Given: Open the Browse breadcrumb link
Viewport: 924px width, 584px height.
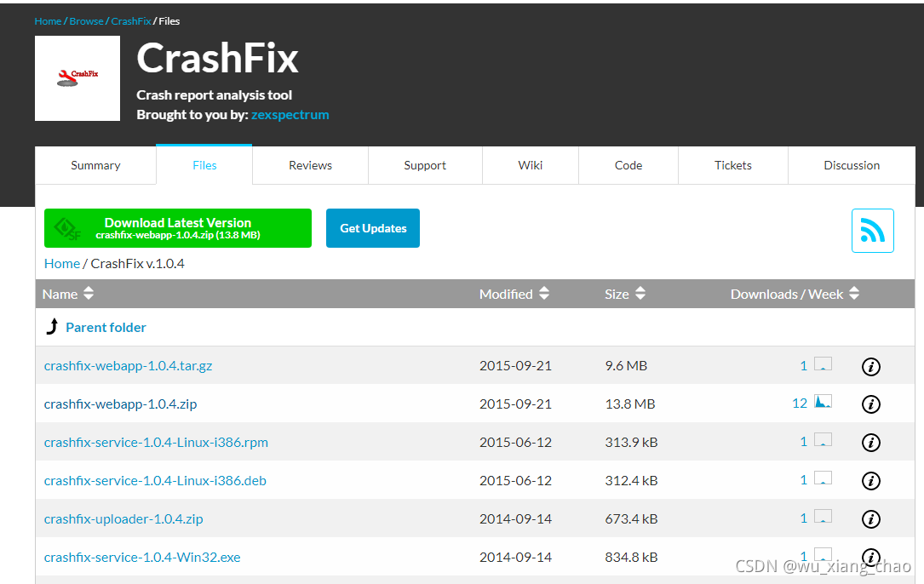Looking at the screenshot, I should (86, 20).
